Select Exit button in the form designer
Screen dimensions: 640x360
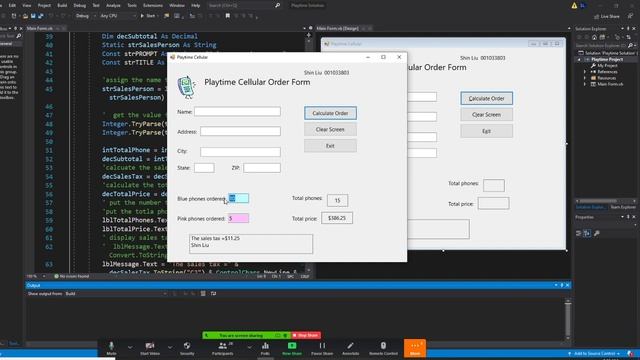(x=487, y=131)
